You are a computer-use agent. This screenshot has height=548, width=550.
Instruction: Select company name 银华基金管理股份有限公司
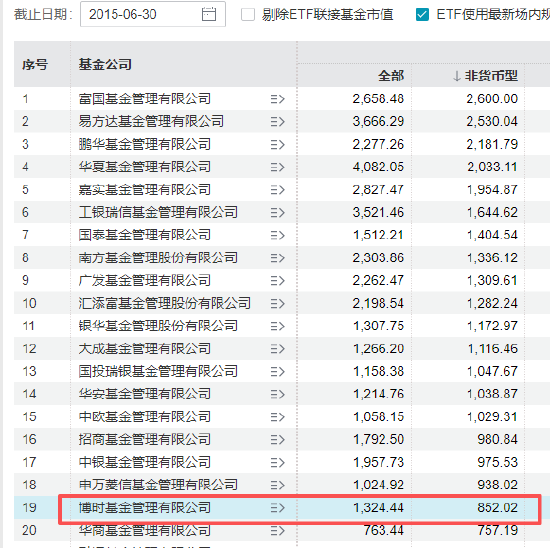pos(158,326)
